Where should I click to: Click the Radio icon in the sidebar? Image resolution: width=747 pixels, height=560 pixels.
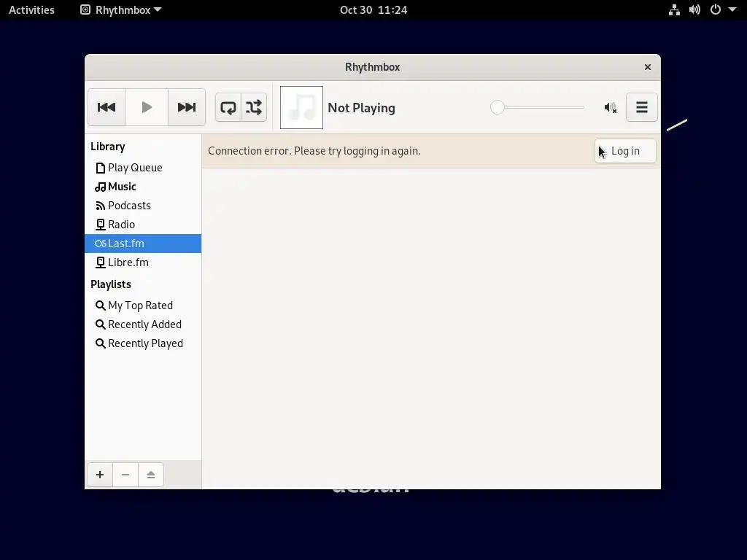click(x=100, y=225)
